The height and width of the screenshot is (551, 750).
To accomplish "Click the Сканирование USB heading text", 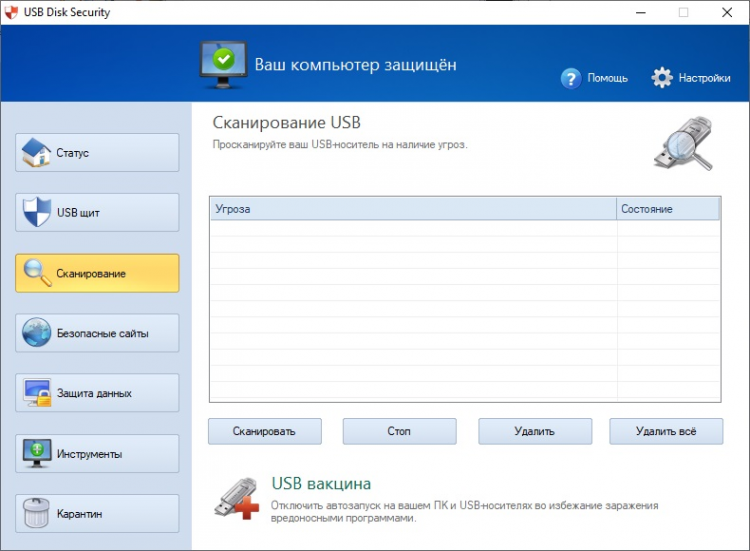I will click(x=287, y=122).
